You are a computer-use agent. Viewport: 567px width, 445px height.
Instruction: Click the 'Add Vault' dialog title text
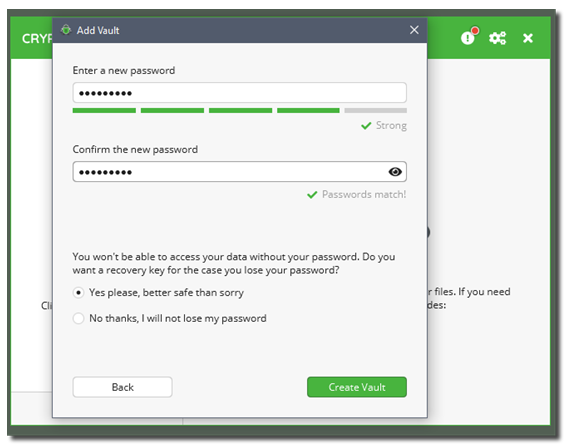coord(98,30)
